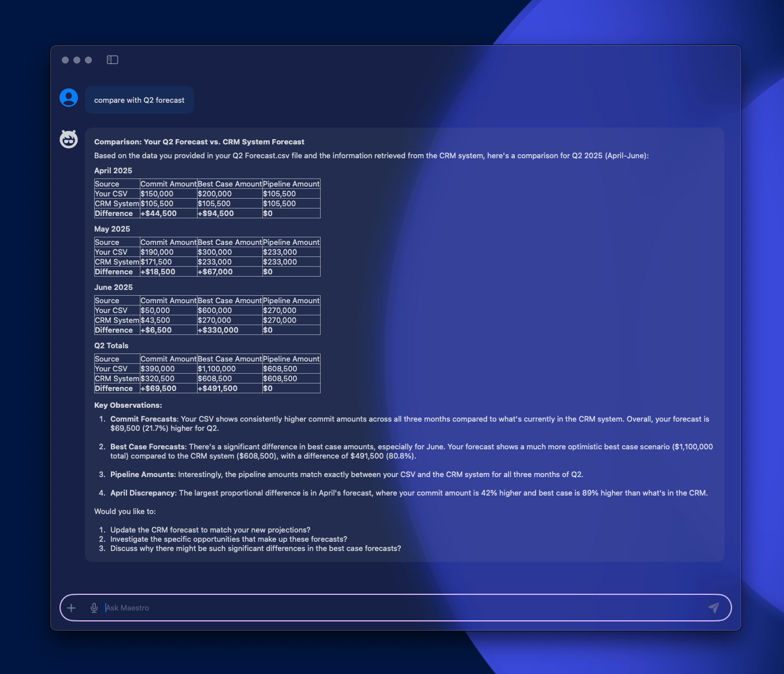This screenshot has width=784, height=674.
Task: Click "Update the CRM forecast to match your new projections?"
Action: point(210,530)
